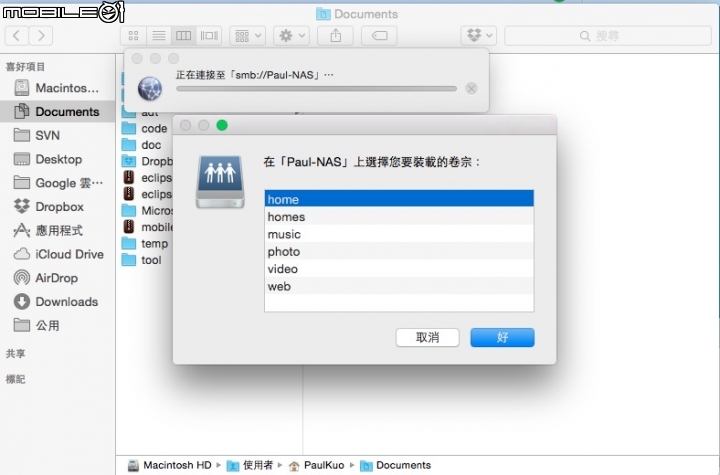The width and height of the screenshot is (720, 475).
Task: Click the 應用程式 applications icon
Action: [x=22, y=230]
